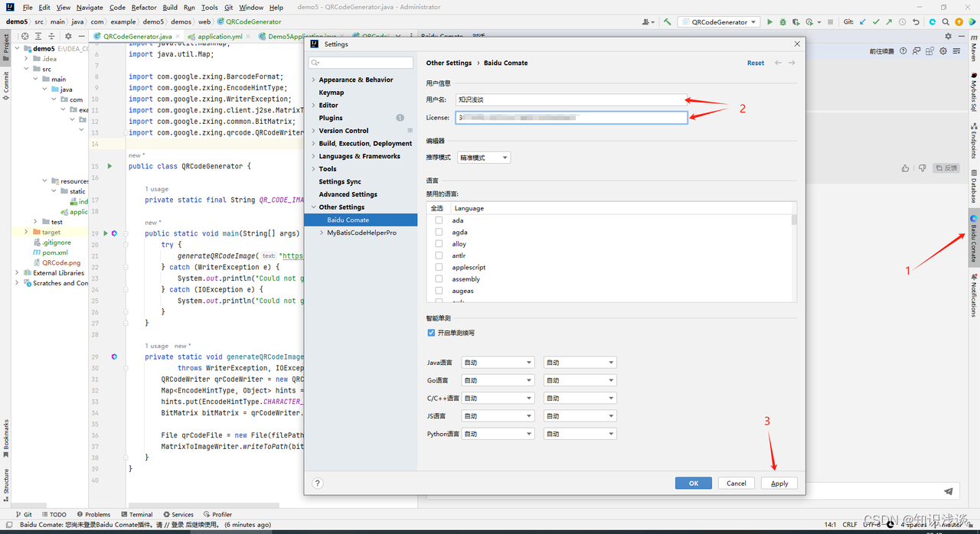
Task: Toggle ada language checkbox
Action: (439, 220)
